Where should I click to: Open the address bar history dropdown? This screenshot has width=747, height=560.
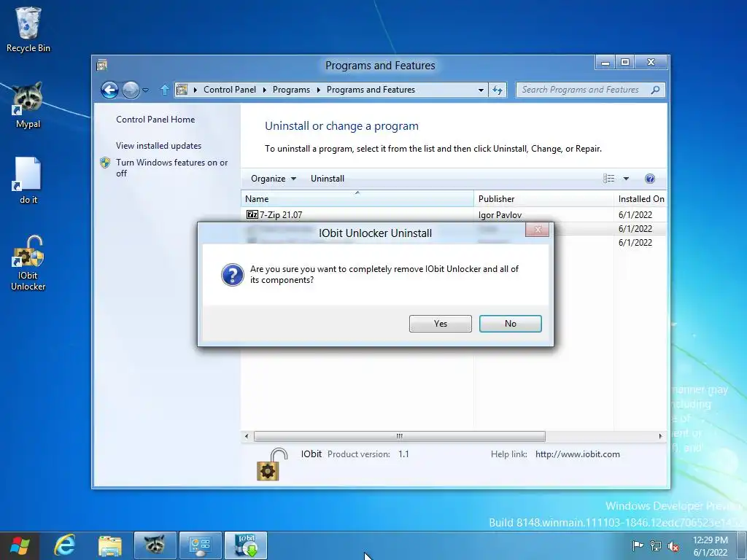click(481, 90)
